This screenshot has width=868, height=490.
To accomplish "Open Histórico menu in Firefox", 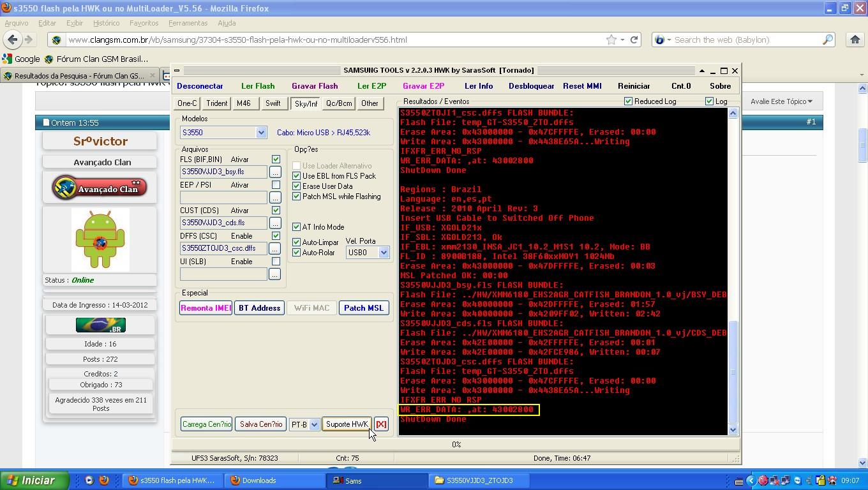I will click(106, 23).
